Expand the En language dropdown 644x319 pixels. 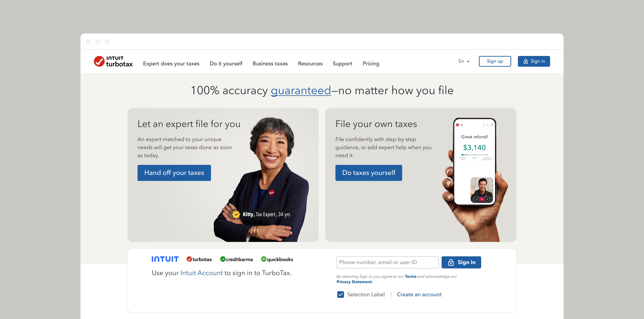(x=464, y=61)
